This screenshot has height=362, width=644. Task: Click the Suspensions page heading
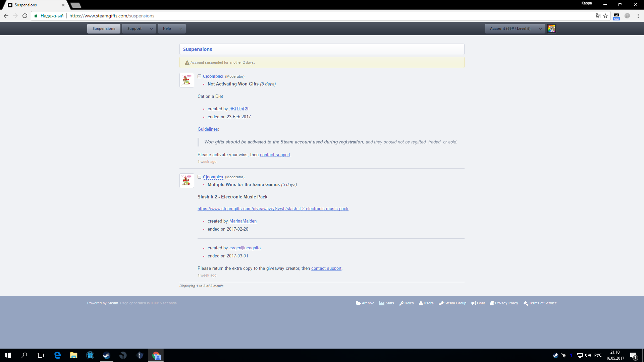[x=198, y=49]
